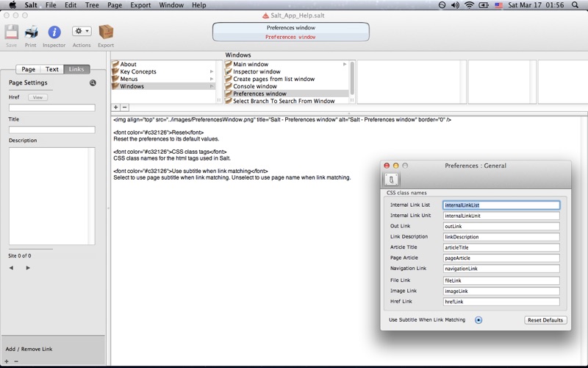Click the Windows column scrollbar
The width and height of the screenshot is (588, 368).
point(352,79)
